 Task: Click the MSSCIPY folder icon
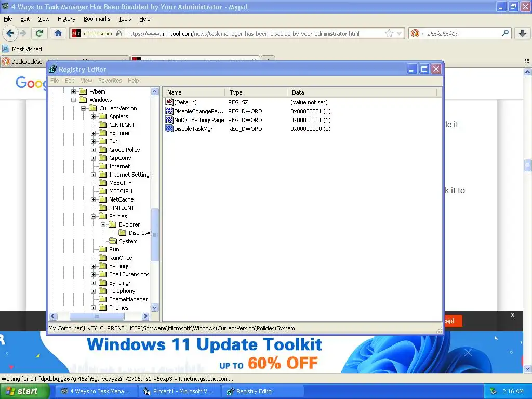(x=103, y=183)
